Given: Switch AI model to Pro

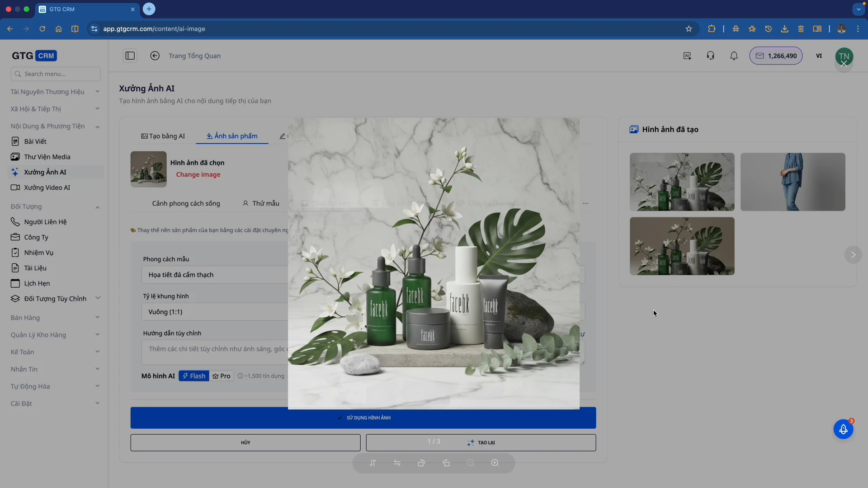Looking at the screenshot, I should coord(221,375).
